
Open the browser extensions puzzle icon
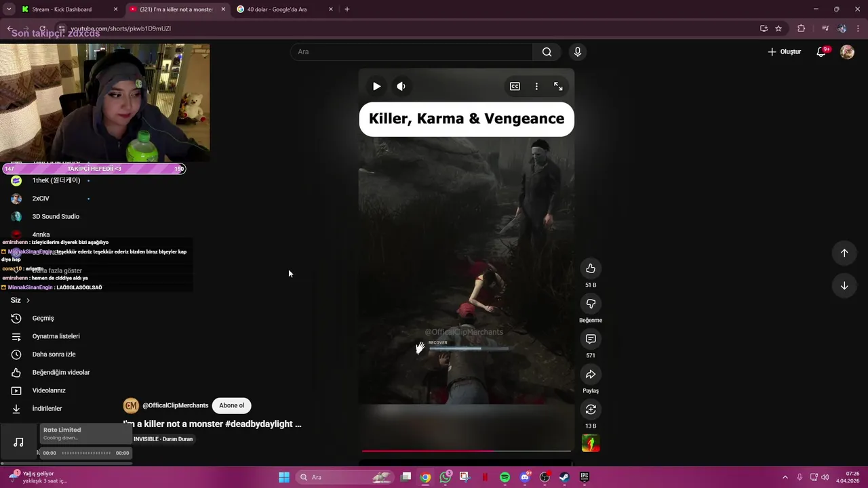(x=802, y=28)
